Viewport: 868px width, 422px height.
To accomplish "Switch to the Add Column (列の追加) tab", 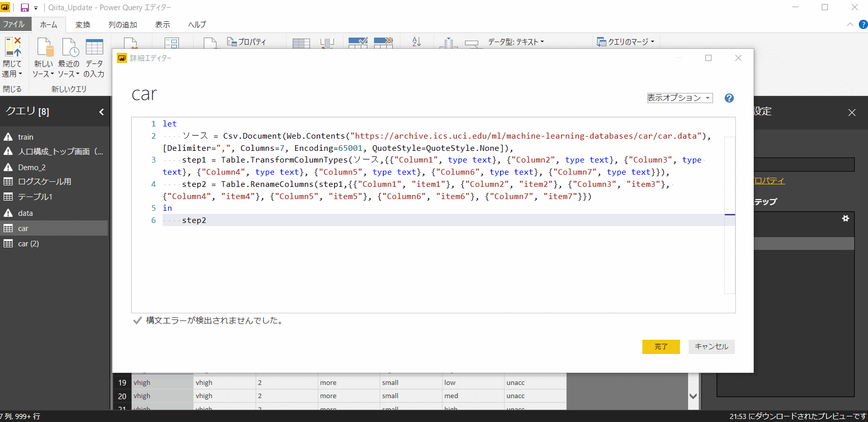I will (x=122, y=24).
